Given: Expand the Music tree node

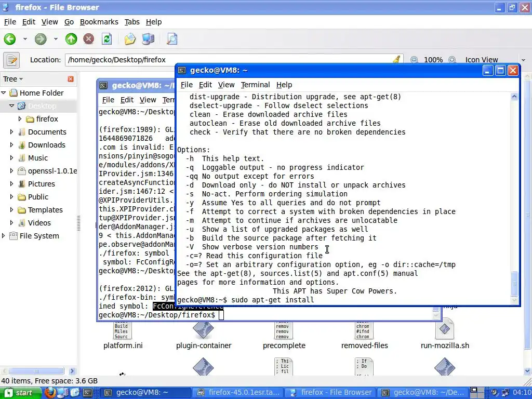Looking at the screenshot, I should point(11,158).
